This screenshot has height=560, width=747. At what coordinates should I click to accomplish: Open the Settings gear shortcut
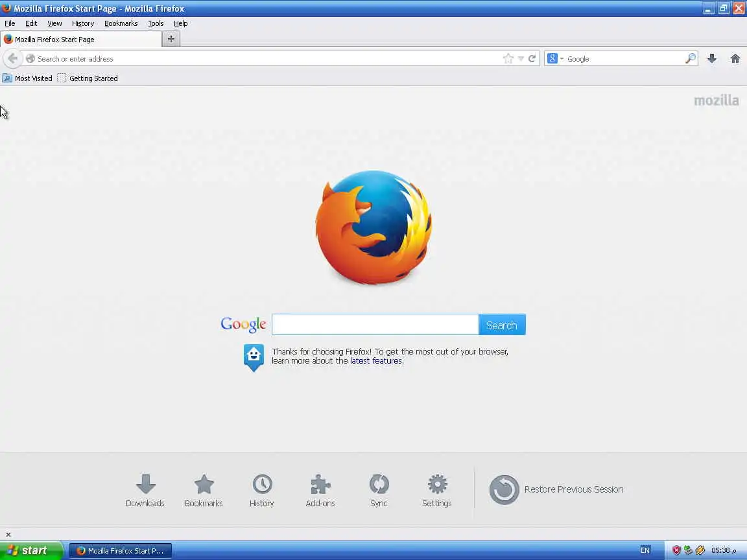coord(437,491)
